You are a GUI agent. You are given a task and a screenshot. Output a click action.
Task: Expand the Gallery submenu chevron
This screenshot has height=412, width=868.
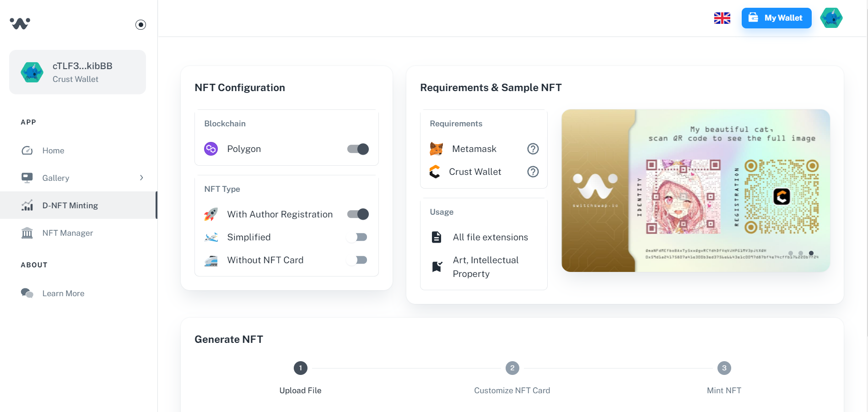tap(141, 178)
